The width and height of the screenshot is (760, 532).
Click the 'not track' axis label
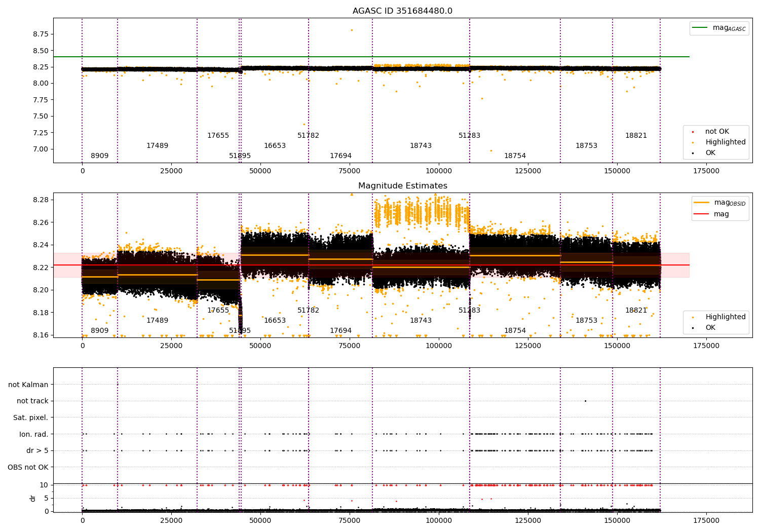coord(32,401)
